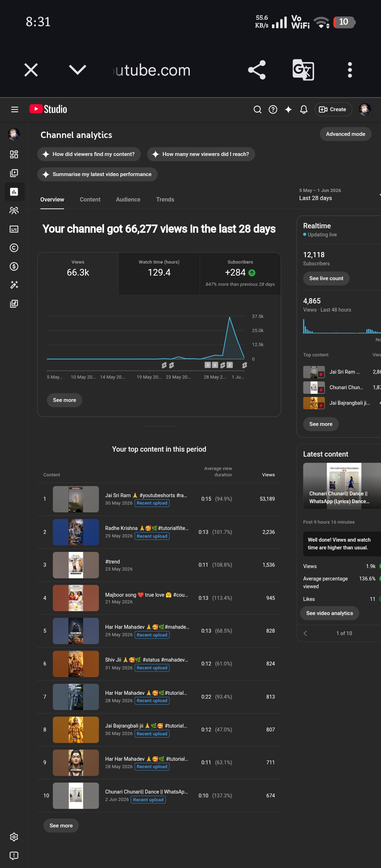Screen dimensions: 381x868
Task: Select the Views metric card
Action: pos(78,273)
